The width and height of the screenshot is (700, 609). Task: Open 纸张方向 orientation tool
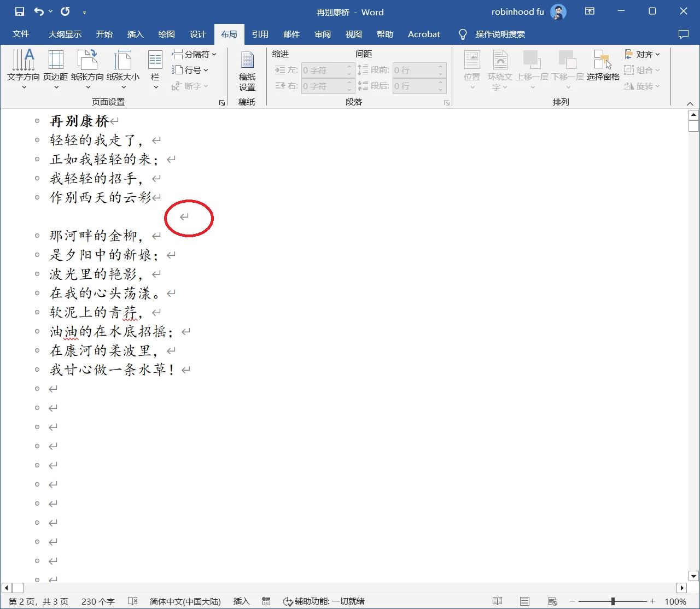(87, 69)
